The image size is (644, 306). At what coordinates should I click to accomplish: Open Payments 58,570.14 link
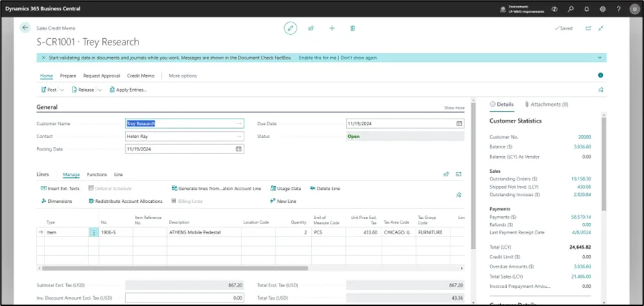[581, 217]
